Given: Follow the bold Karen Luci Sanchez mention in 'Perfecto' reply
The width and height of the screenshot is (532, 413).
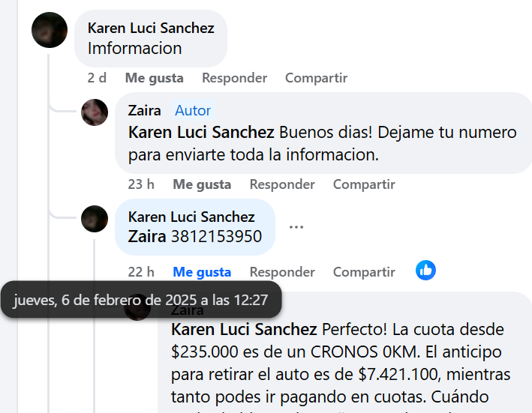Looking at the screenshot, I should coord(245,329).
